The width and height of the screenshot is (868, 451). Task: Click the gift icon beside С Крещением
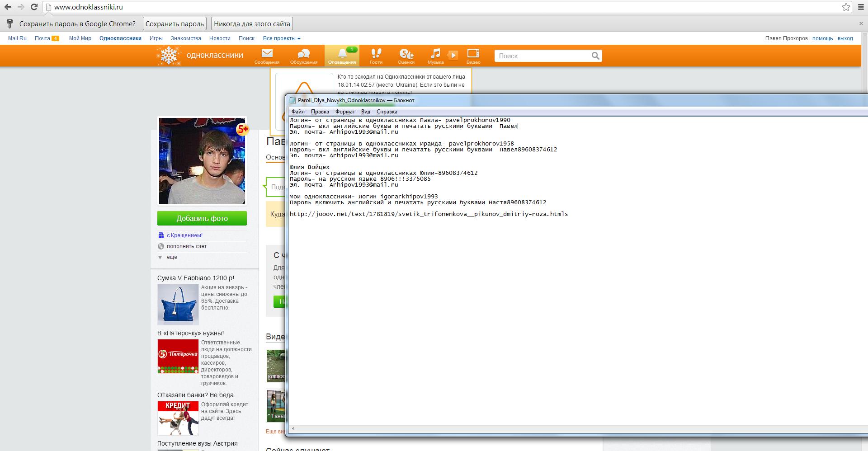(x=161, y=235)
